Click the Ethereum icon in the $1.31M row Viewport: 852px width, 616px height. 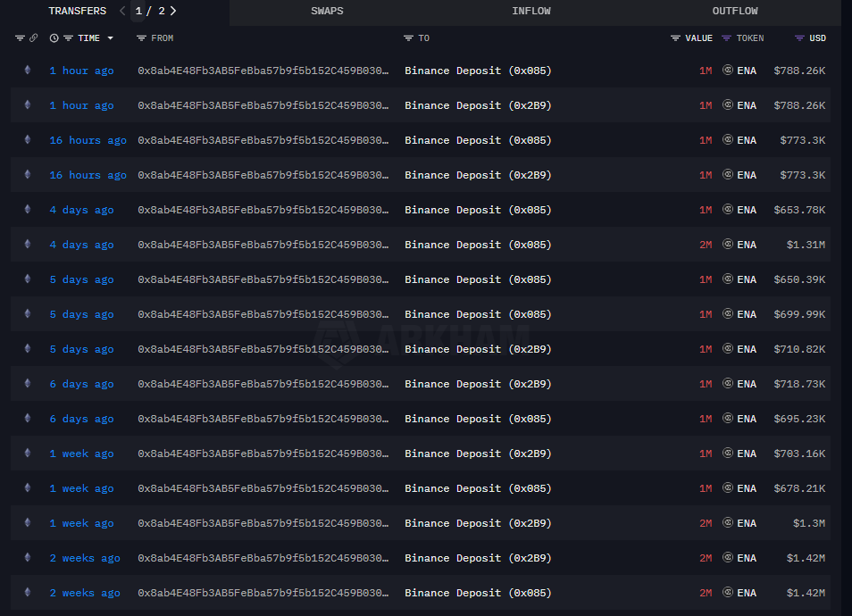(28, 244)
